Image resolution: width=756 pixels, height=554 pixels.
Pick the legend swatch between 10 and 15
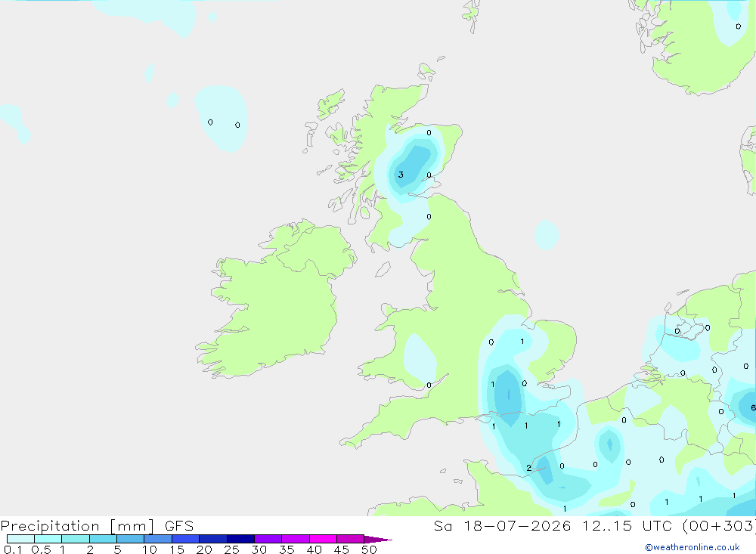158,539
